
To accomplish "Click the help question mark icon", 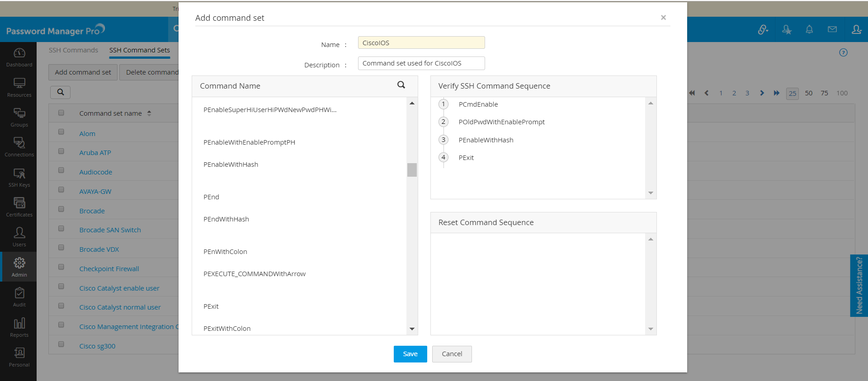I will [x=843, y=52].
